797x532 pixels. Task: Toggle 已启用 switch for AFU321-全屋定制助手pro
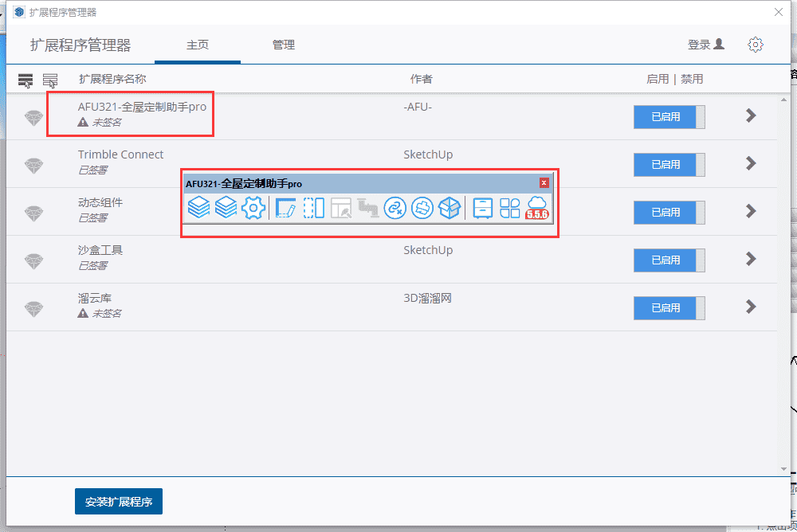point(669,116)
